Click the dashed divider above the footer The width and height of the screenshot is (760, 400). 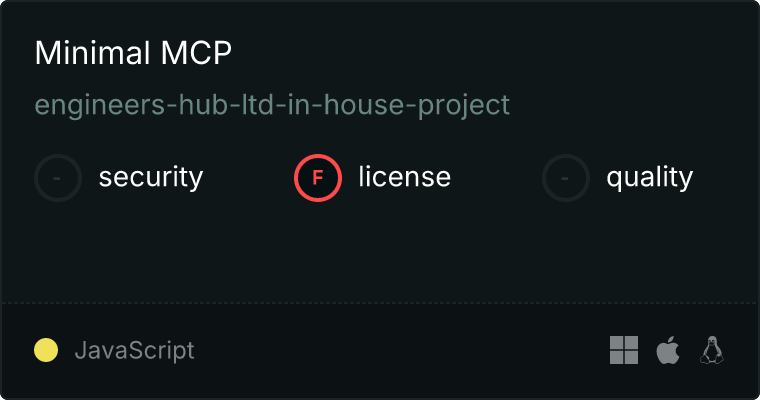pyautogui.click(x=380, y=303)
